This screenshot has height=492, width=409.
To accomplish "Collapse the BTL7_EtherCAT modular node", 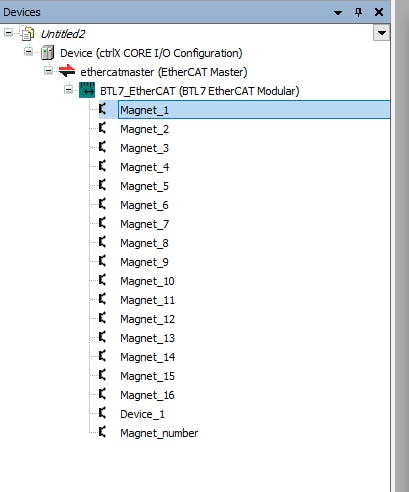I will [68, 90].
